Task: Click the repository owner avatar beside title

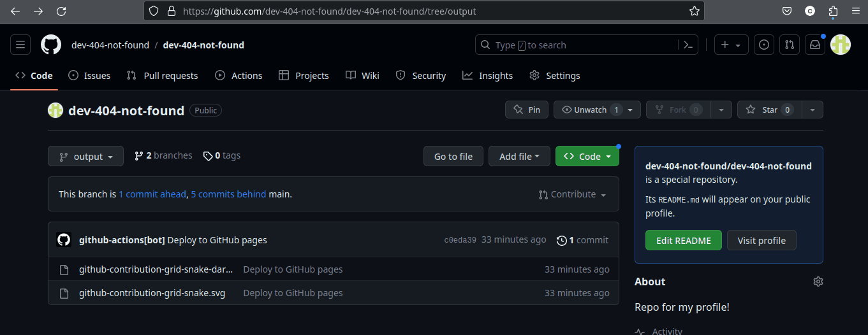Action: tap(55, 110)
